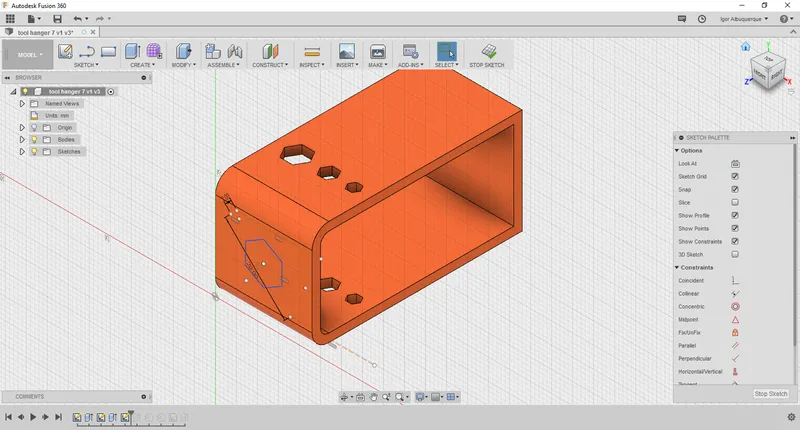
Task: Select the Insert image icon
Action: (346, 52)
